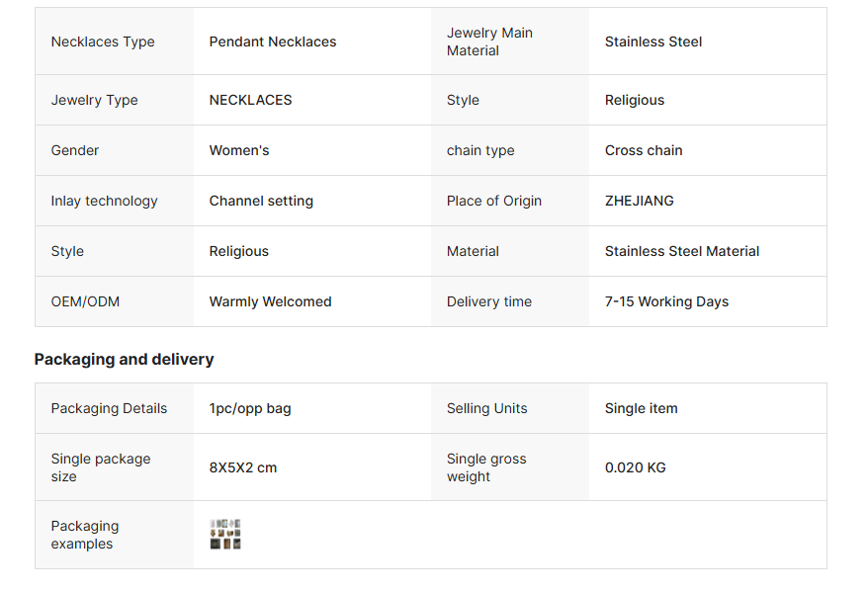Click the Single gross weight label

coord(486,467)
